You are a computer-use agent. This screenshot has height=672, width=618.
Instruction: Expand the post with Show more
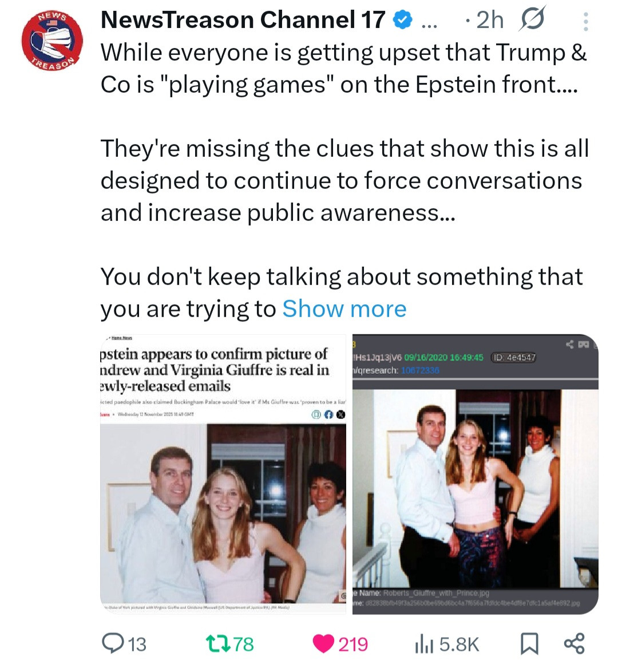click(344, 309)
